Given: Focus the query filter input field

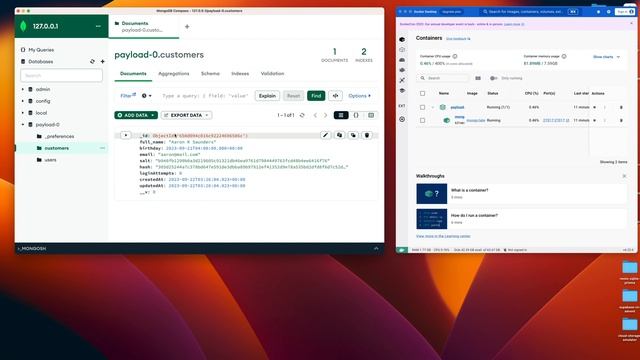Looking at the screenshot, I should [x=205, y=96].
